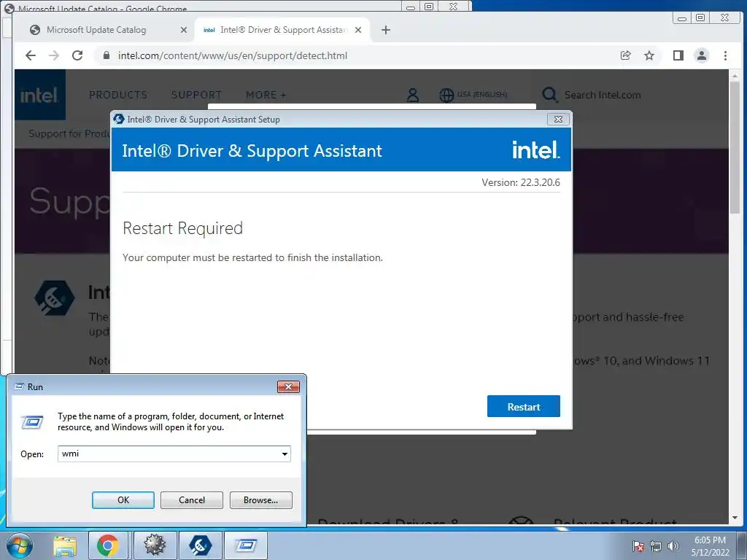The width and height of the screenshot is (747, 560).
Task: Open PRODUCTS menu on Intel site
Action: [118, 95]
